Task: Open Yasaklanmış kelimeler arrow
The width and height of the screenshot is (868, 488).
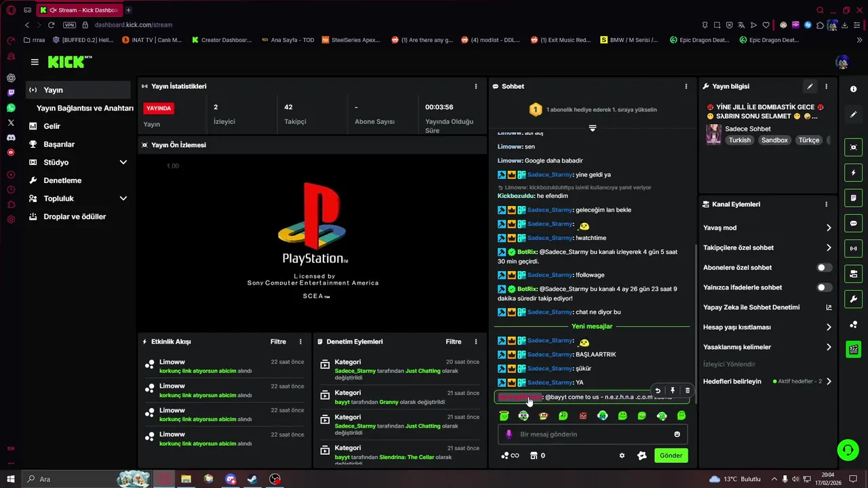Action: (x=828, y=347)
